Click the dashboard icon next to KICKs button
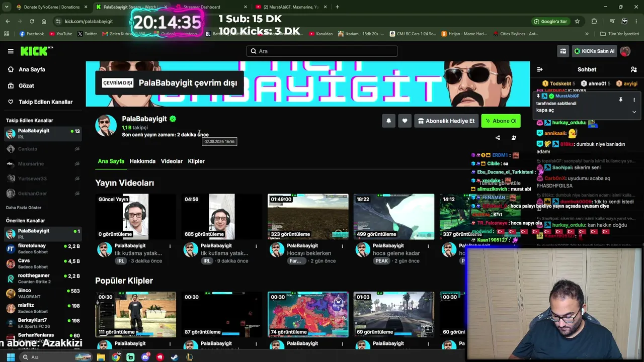This screenshot has height=362, width=644. (563, 51)
